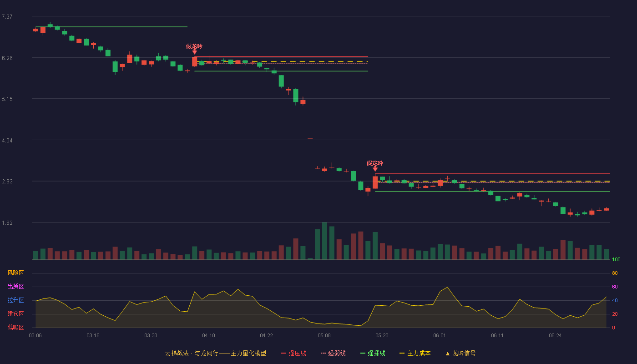637x364 pixels.
Task: Click the 假龙吟 marker near 05-20
Action: 375,163
